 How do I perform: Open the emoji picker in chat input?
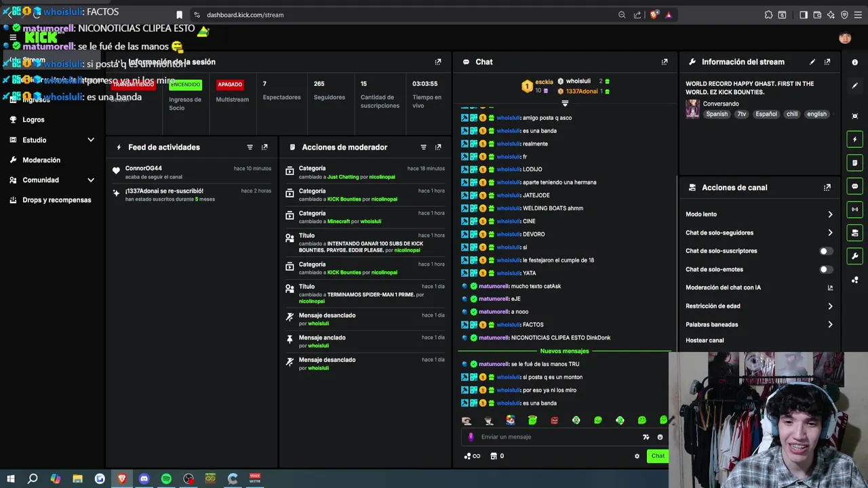point(660,437)
